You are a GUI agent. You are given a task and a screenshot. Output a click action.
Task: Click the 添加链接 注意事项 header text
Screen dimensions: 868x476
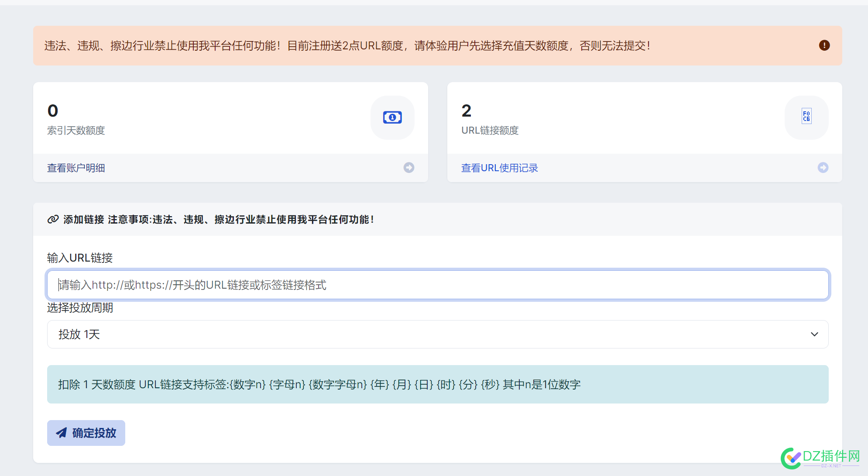[219, 220]
